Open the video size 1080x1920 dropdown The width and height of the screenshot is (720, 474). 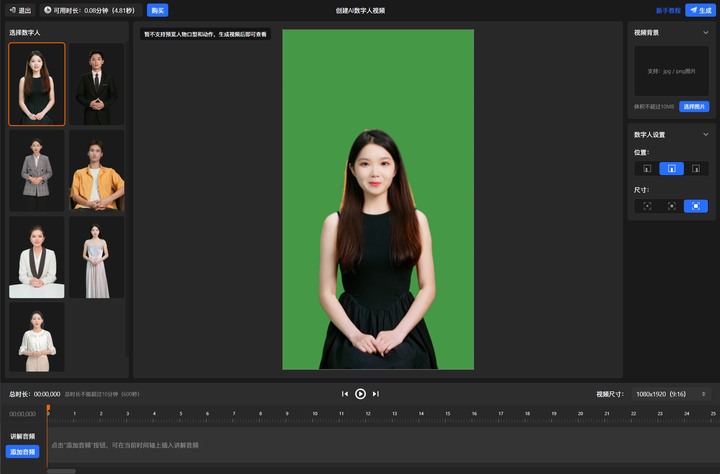point(672,394)
